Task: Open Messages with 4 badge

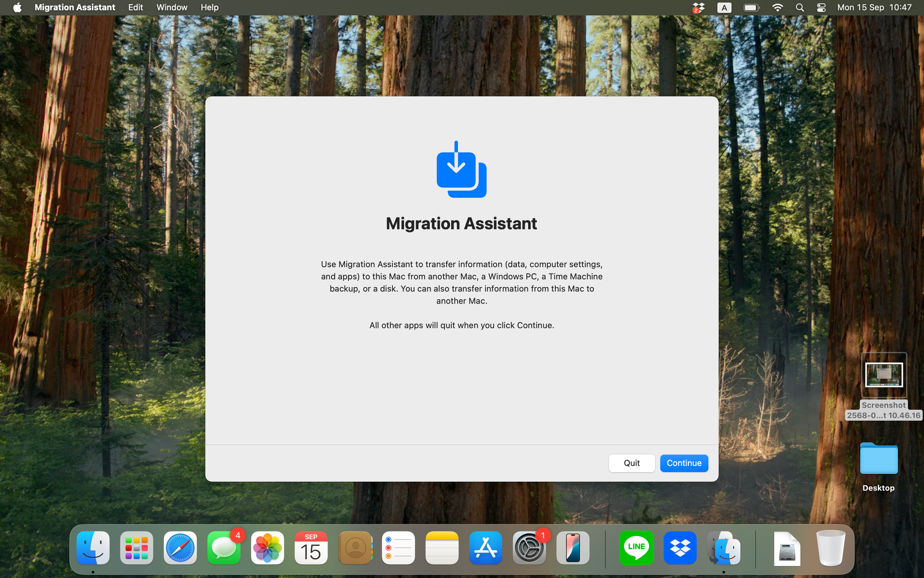Action: pyautogui.click(x=224, y=548)
